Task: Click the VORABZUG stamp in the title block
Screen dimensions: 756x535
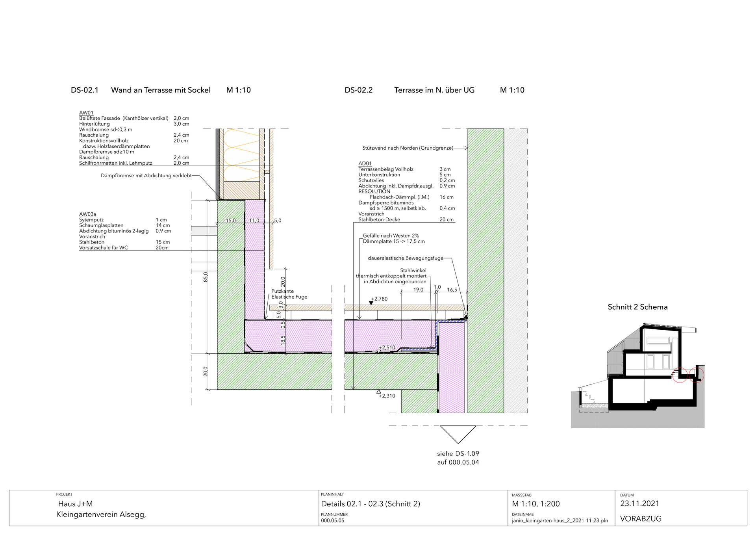Action: 641,519
